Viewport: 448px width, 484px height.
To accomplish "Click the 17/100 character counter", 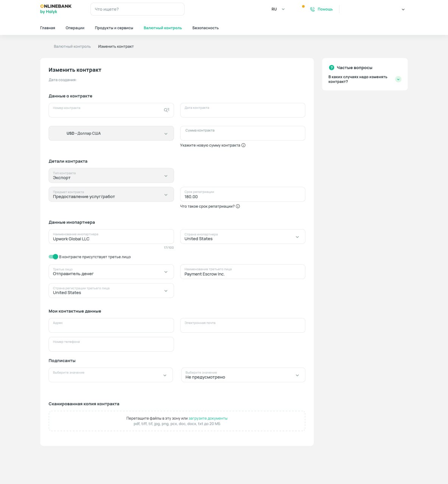I will [x=169, y=248].
